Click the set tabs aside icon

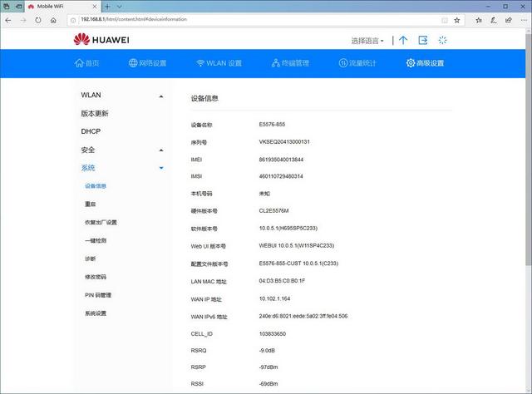[x=19, y=6]
